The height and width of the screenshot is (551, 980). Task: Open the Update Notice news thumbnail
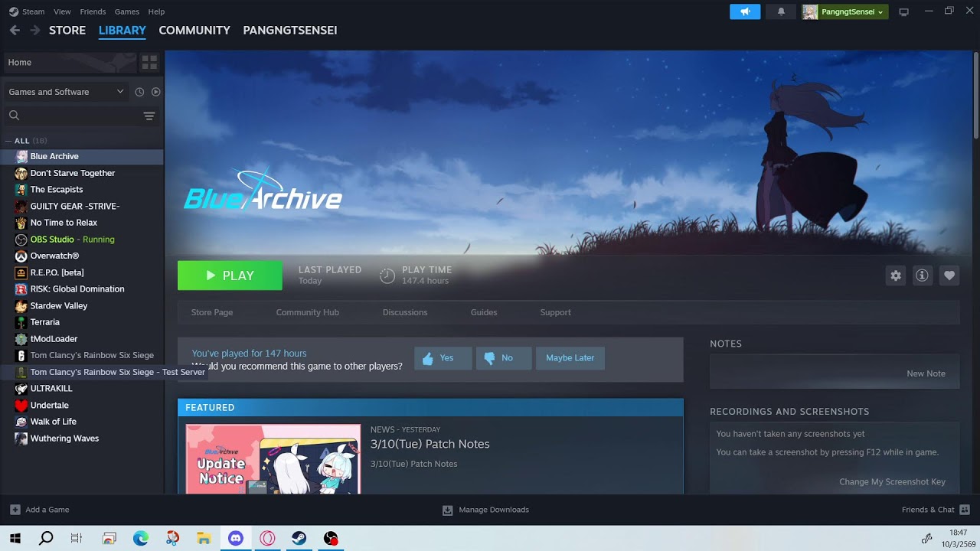tap(273, 459)
